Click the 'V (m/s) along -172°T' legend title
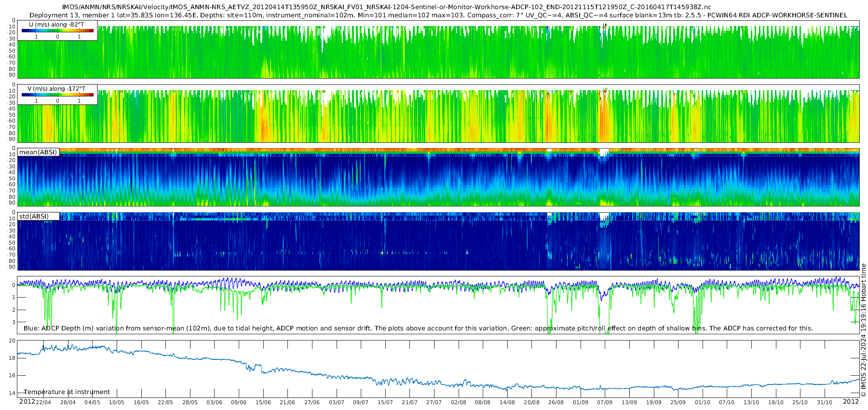The image size is (868, 410). click(56, 89)
